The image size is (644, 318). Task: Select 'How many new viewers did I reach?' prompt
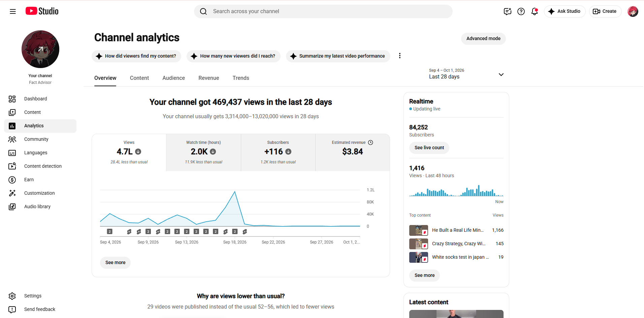click(233, 56)
